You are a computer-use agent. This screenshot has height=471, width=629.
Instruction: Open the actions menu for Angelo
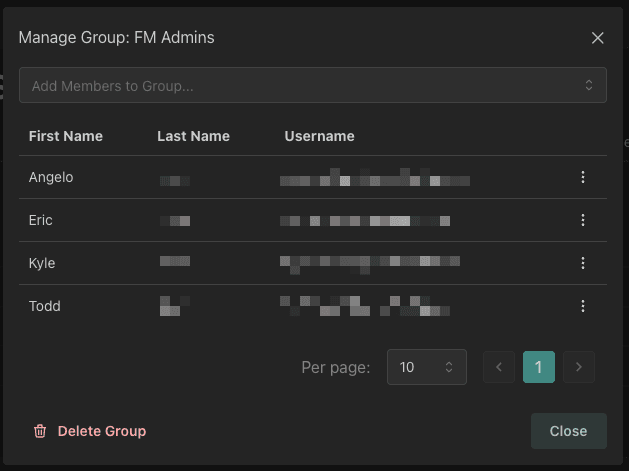click(x=583, y=177)
